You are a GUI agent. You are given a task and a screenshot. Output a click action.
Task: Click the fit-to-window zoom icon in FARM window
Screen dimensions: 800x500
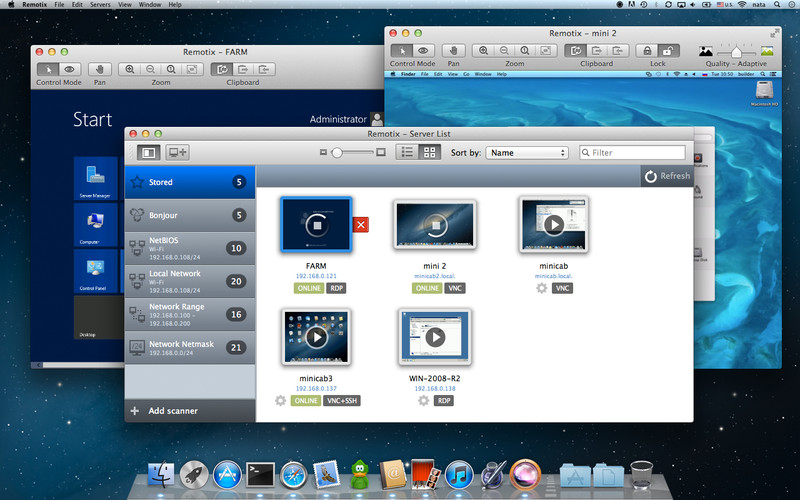coord(192,69)
